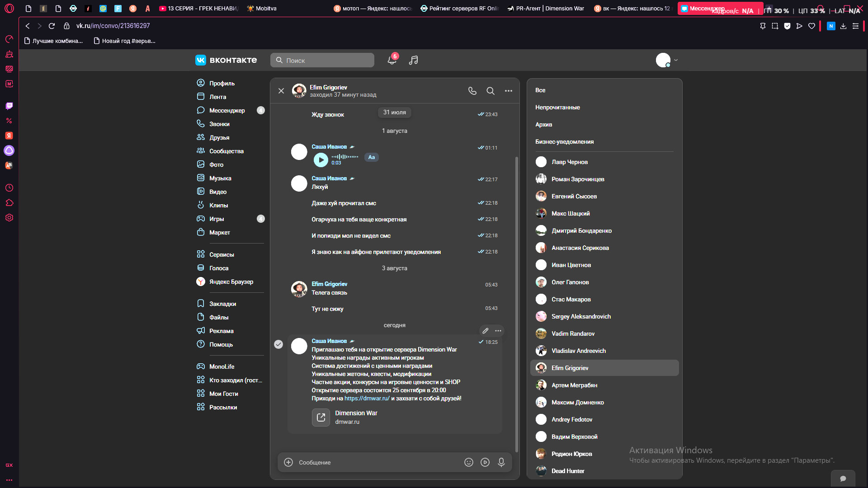
Task: Open search within this conversation
Action: (491, 91)
